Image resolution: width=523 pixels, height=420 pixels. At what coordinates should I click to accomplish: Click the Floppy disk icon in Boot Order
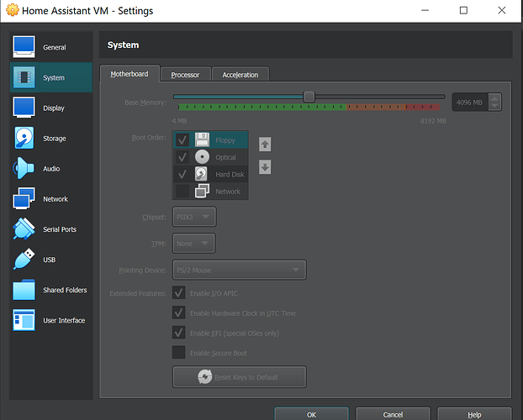click(x=202, y=139)
